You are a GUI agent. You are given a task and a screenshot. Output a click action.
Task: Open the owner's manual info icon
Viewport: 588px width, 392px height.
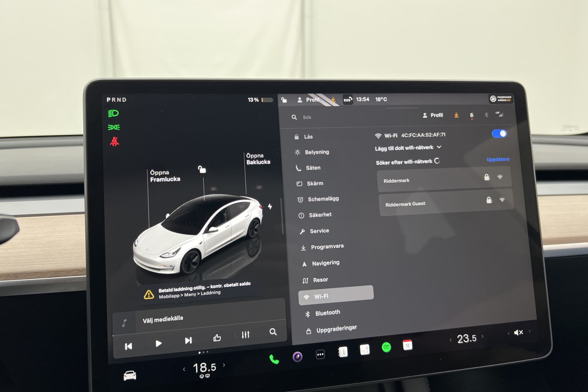[x=343, y=352]
